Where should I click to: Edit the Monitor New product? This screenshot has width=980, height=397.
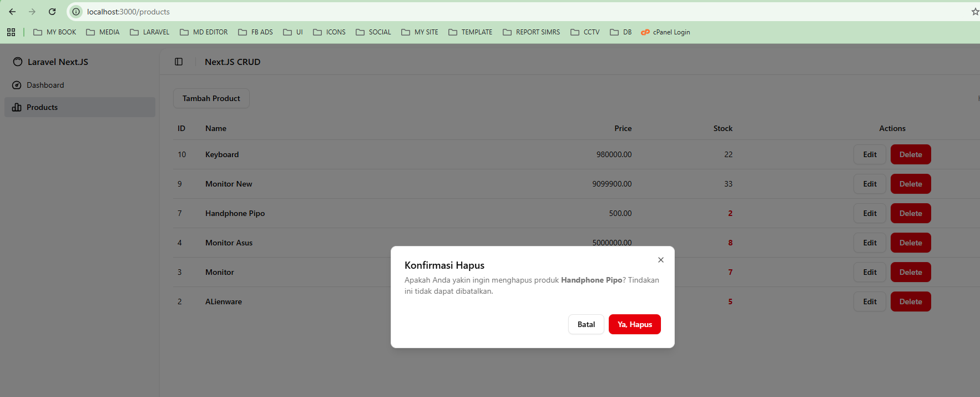point(870,184)
